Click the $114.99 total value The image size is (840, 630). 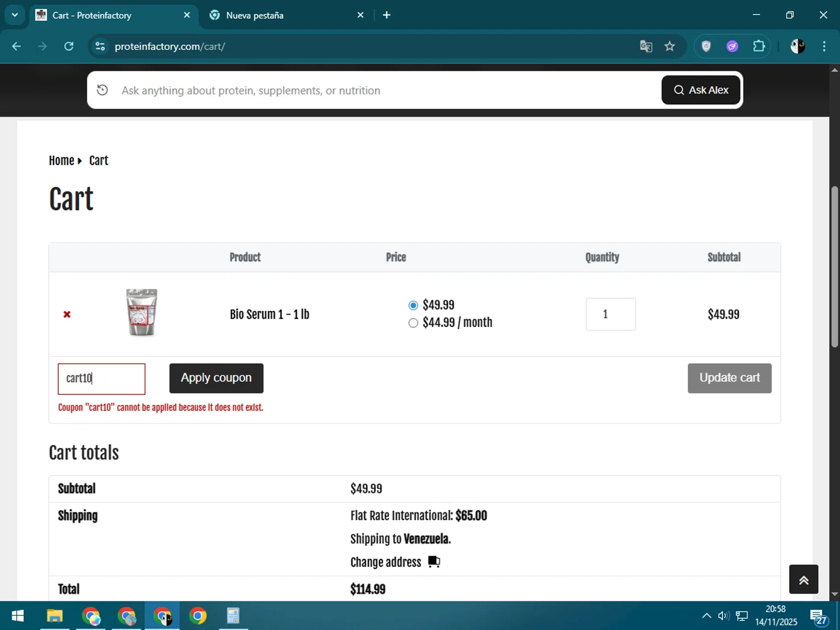pyautogui.click(x=368, y=589)
